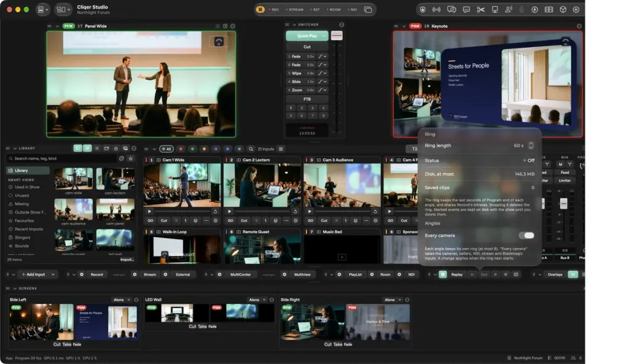Click more options dots on Cam 3 Audience

[x=366, y=220]
